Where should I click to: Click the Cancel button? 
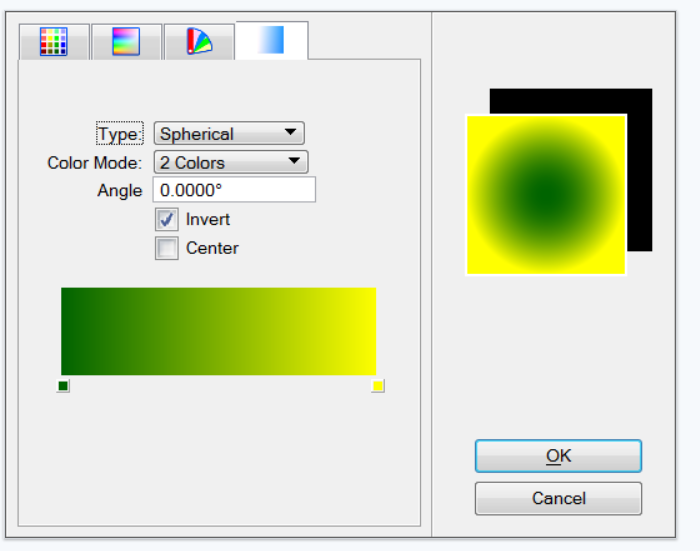(x=558, y=498)
